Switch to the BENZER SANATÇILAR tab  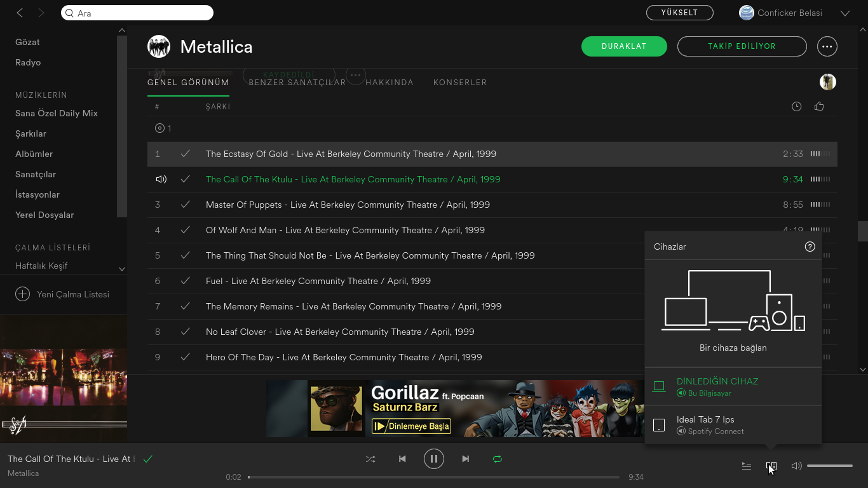click(297, 83)
